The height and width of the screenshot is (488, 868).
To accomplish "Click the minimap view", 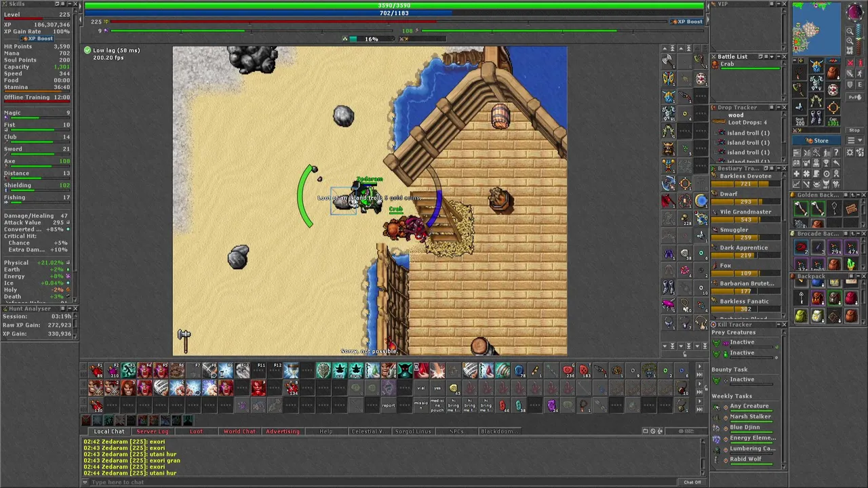I will point(816,28).
